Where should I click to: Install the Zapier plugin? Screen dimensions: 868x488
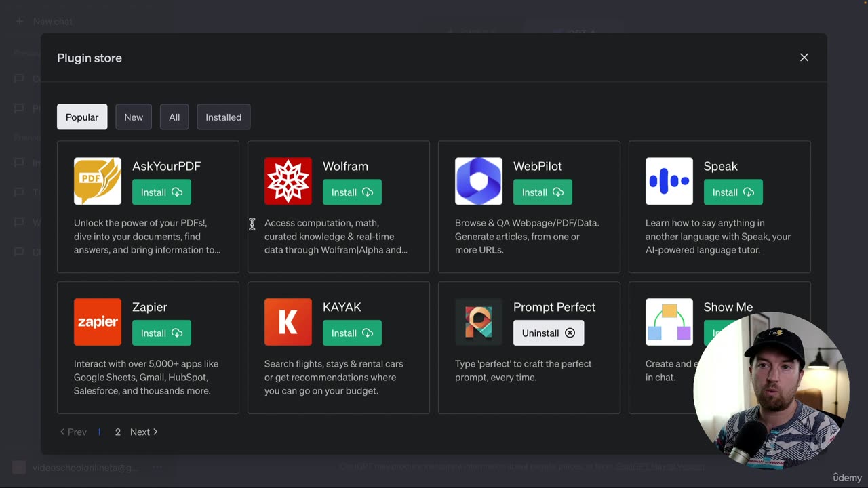(x=161, y=333)
